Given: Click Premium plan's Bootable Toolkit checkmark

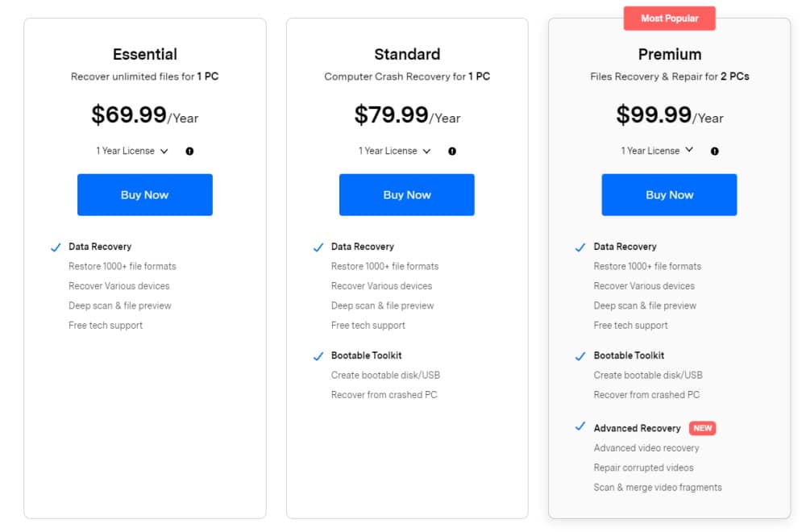Looking at the screenshot, I should click(580, 356).
